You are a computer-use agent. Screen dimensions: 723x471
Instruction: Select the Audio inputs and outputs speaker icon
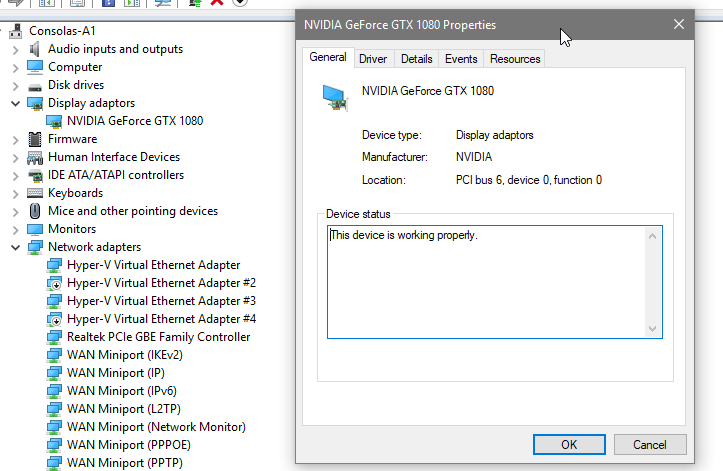pos(35,49)
